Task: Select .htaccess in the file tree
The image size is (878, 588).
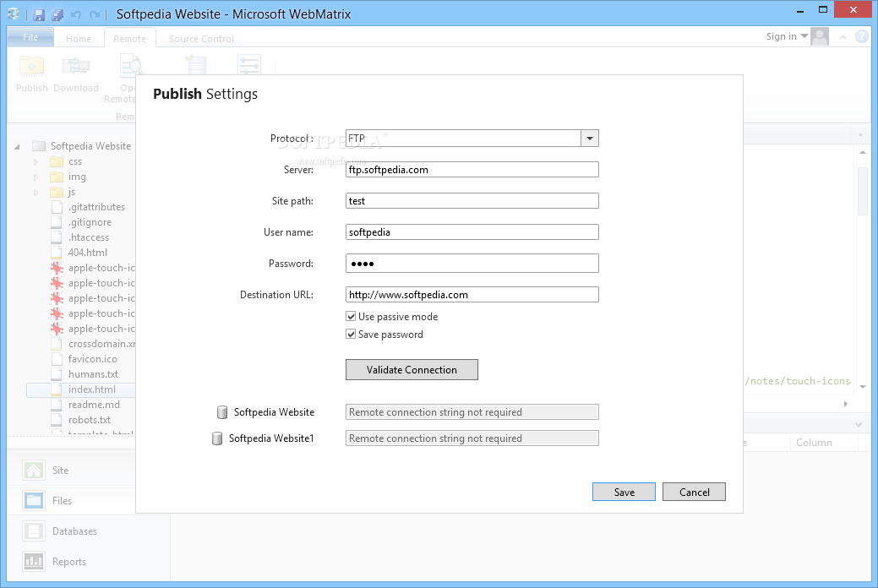Action: pos(89,237)
